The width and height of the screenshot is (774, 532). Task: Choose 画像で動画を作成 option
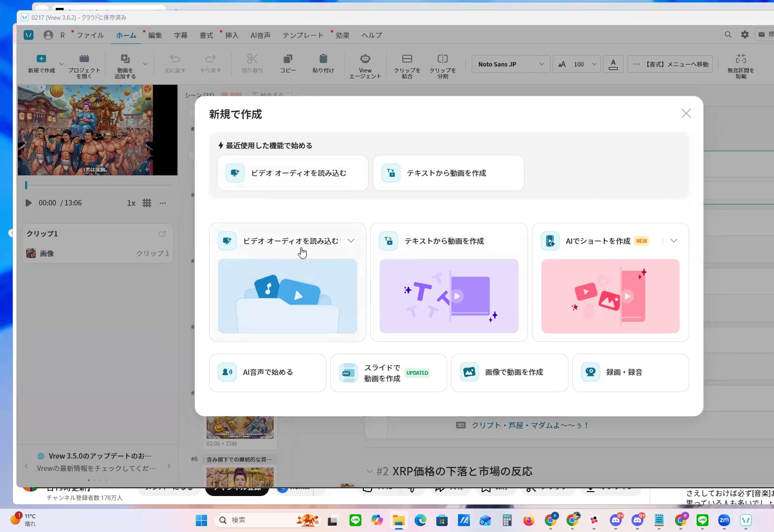click(x=510, y=373)
